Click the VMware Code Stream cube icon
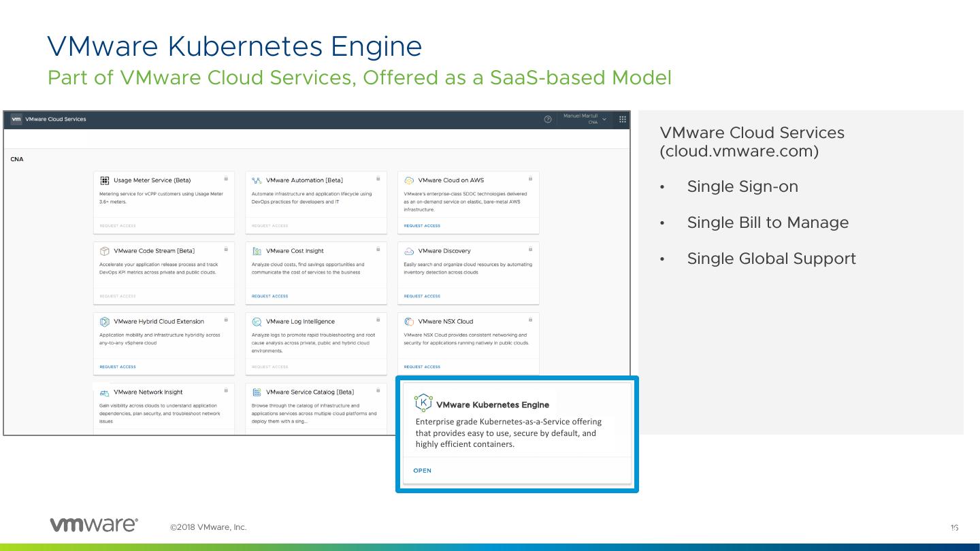Viewport: 980px width, 551px height. coord(105,251)
